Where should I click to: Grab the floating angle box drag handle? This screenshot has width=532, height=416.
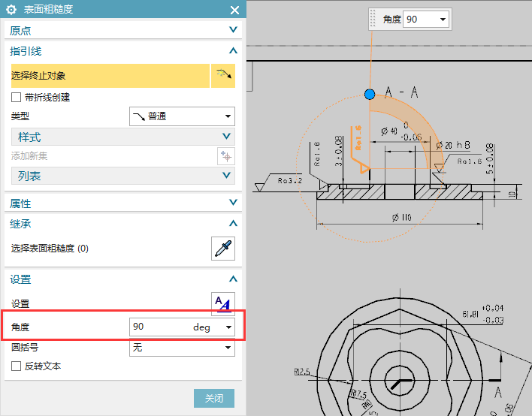coord(373,19)
